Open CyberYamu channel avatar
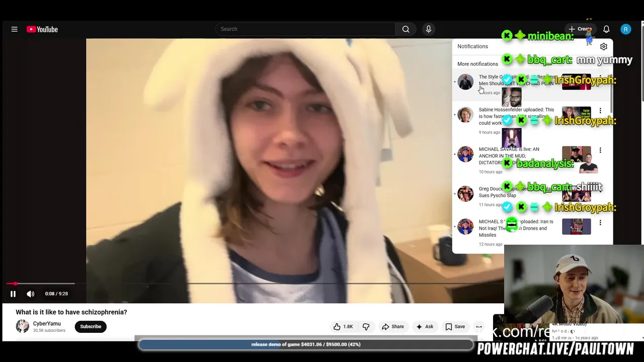The height and width of the screenshot is (362, 644). [23, 326]
